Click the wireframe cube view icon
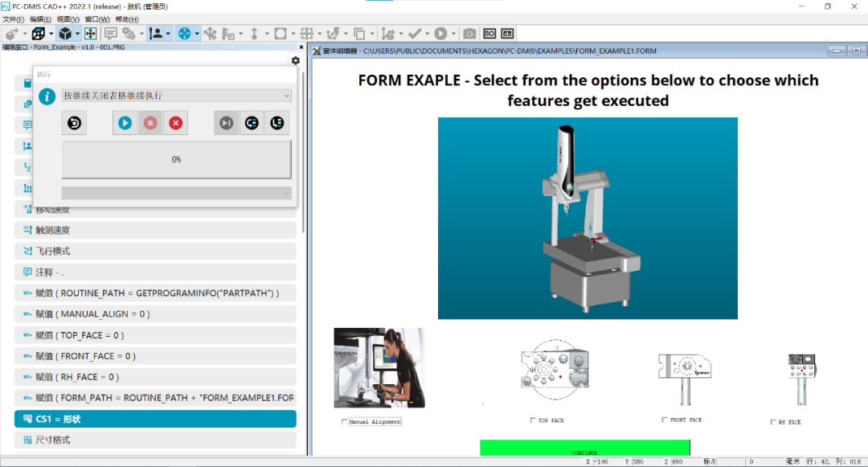This screenshot has width=868, height=467. pos(39,34)
